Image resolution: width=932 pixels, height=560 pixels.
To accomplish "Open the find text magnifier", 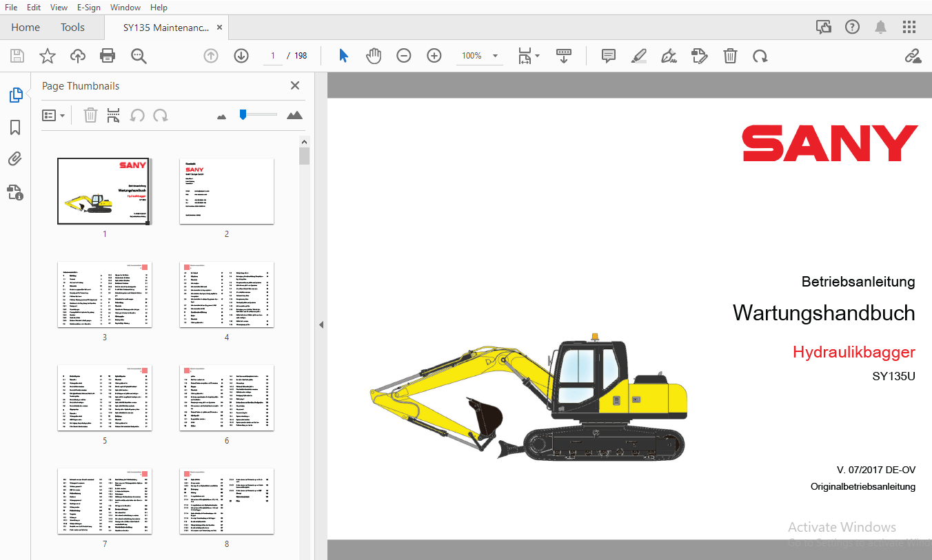I will tap(139, 56).
